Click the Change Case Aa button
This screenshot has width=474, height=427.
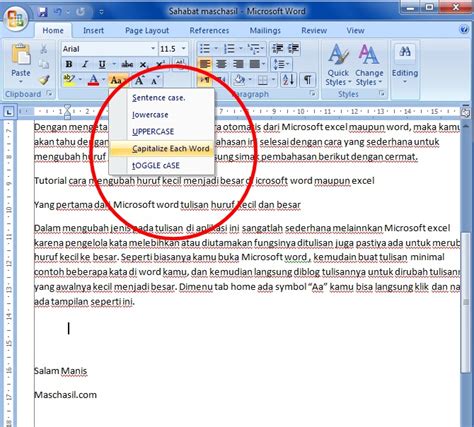(x=118, y=80)
